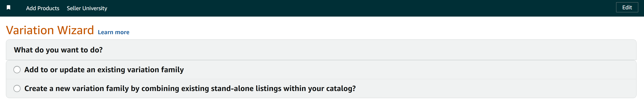Screen dimensions: 644x102
Task: Click the Variation Wizard page heading
Action: click(x=50, y=30)
